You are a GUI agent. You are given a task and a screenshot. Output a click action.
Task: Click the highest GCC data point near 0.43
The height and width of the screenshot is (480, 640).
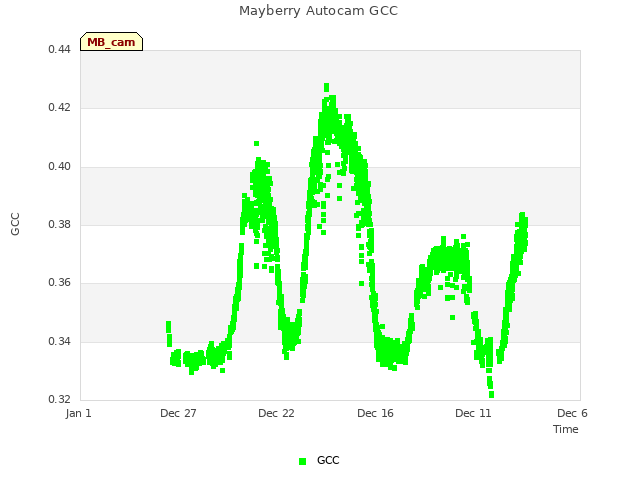click(x=327, y=87)
